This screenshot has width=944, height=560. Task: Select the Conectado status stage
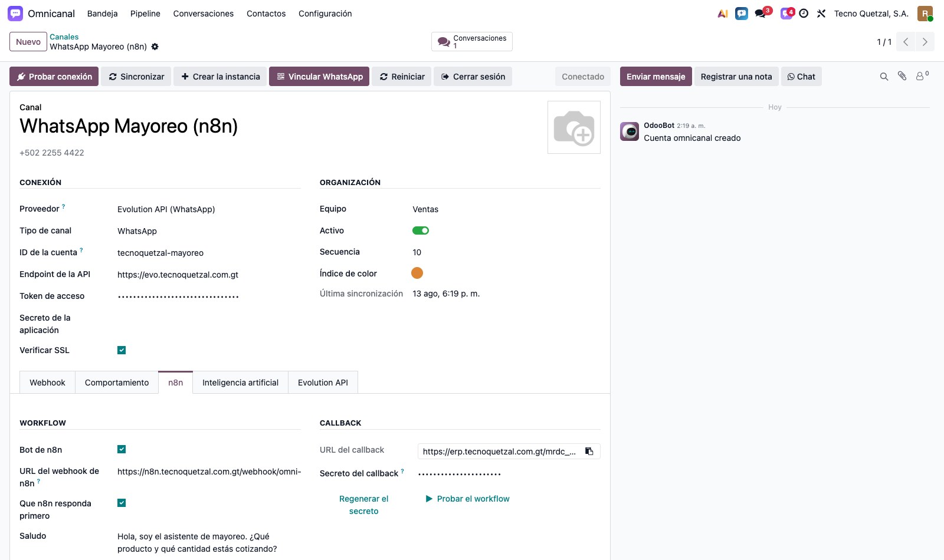pyautogui.click(x=583, y=77)
